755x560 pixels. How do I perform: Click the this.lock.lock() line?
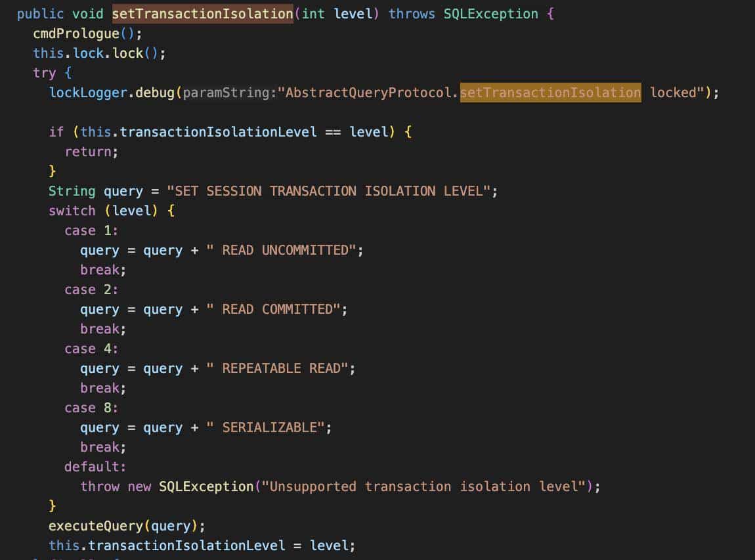tap(99, 53)
